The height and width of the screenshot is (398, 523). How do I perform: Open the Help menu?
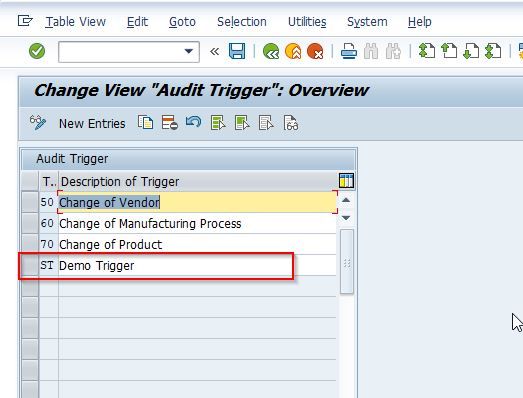tap(420, 22)
